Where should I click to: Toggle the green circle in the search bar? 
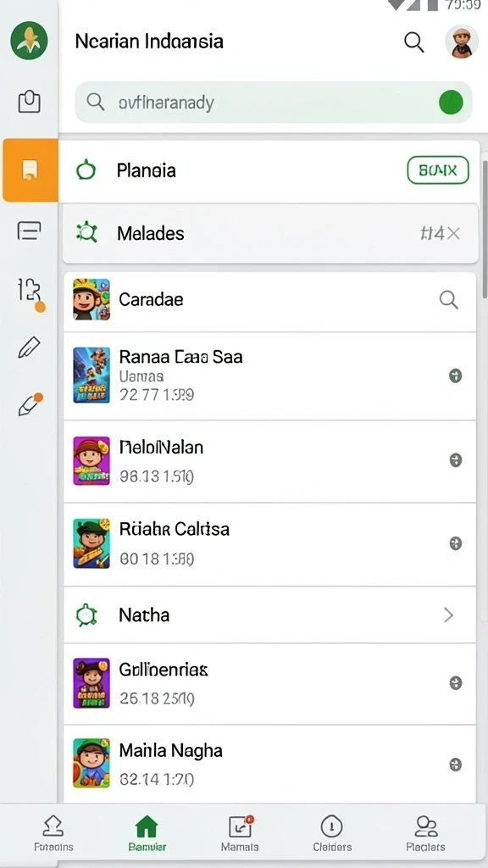pos(451,103)
